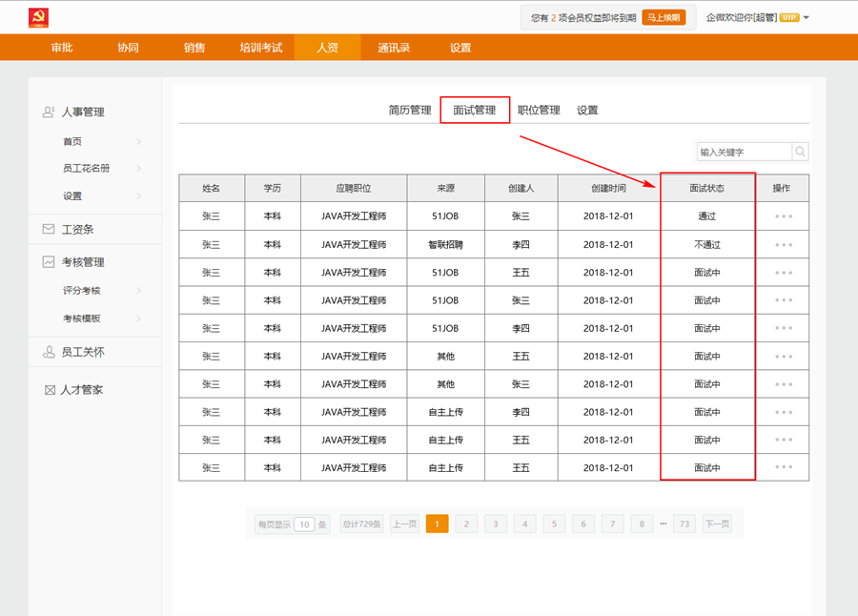
Task: Switch to the 职位管理 tab
Action: point(539,111)
